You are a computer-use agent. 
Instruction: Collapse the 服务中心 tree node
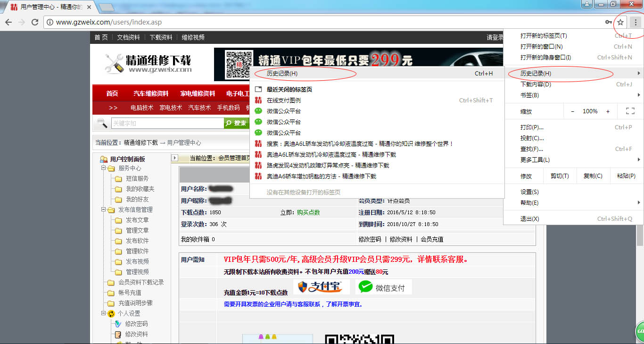tap(103, 168)
